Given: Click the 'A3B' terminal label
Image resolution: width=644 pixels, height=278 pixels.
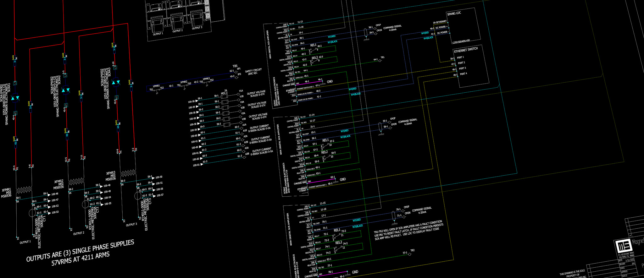Looking at the screenshot, I should (x=247, y=154).
